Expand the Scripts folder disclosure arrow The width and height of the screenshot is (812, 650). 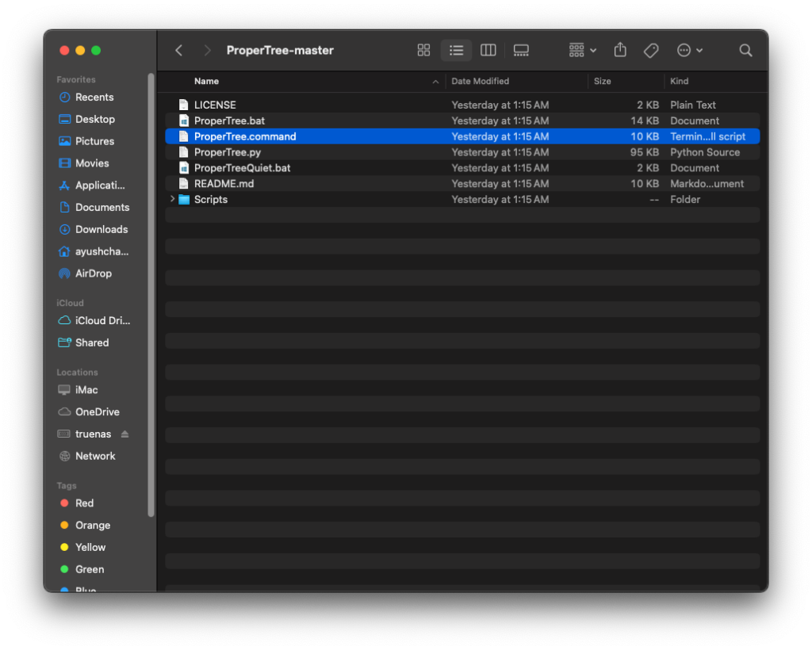(172, 199)
